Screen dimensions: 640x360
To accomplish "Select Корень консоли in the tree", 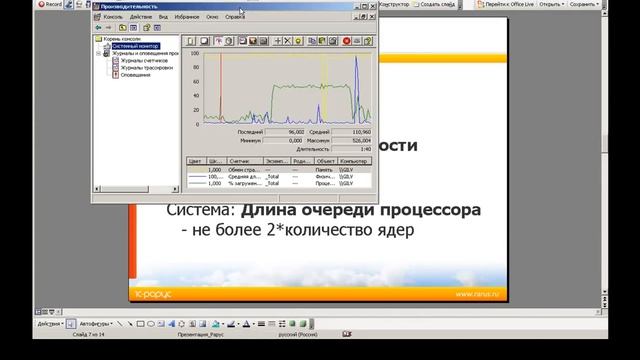I will point(122,39).
